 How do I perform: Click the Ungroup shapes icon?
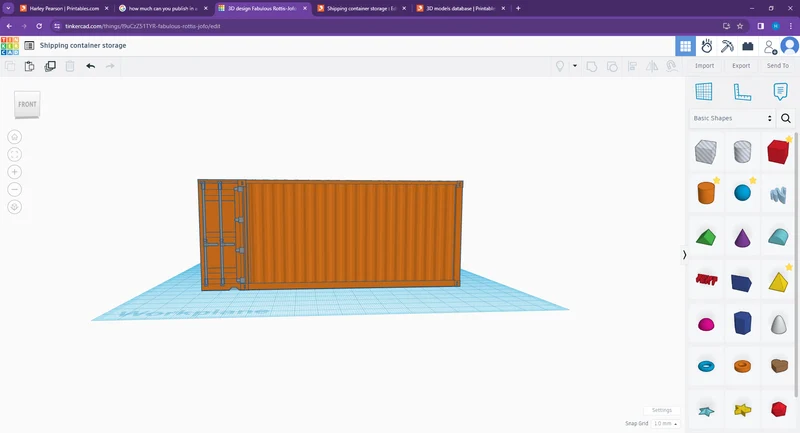612,66
